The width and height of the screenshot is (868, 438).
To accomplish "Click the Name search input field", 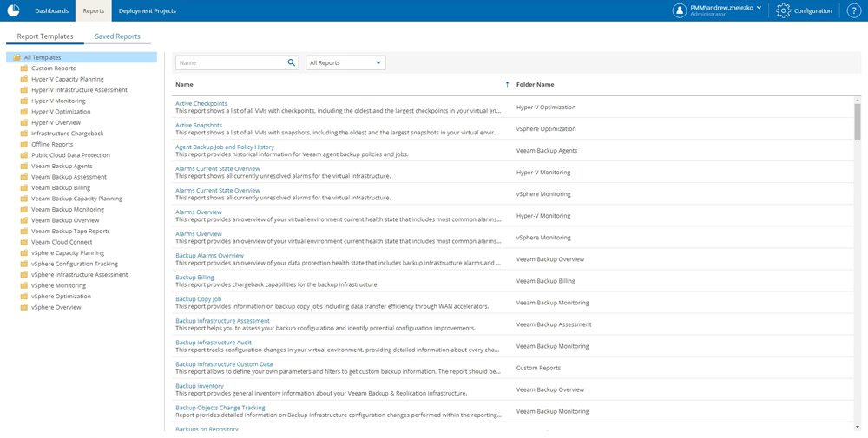I will [231, 63].
